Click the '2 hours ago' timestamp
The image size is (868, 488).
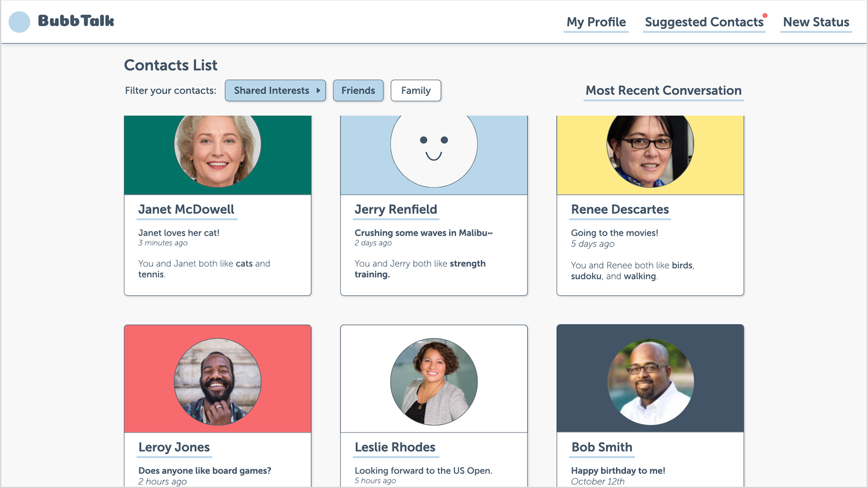click(x=162, y=482)
